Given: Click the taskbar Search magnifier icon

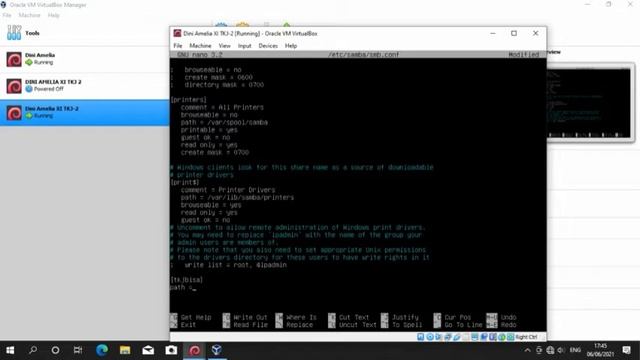Looking at the screenshot, I should tap(33, 350).
